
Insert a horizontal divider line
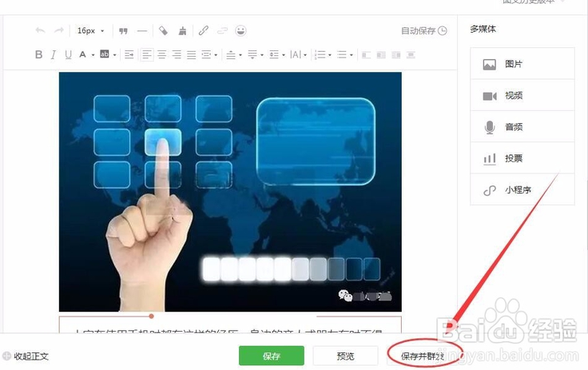(x=142, y=31)
